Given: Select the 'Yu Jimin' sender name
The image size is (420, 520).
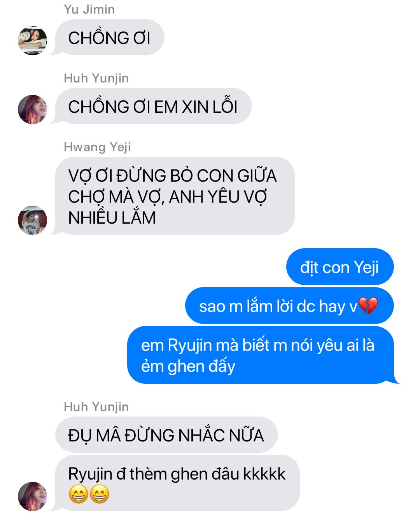Looking at the screenshot, I should point(89,9).
